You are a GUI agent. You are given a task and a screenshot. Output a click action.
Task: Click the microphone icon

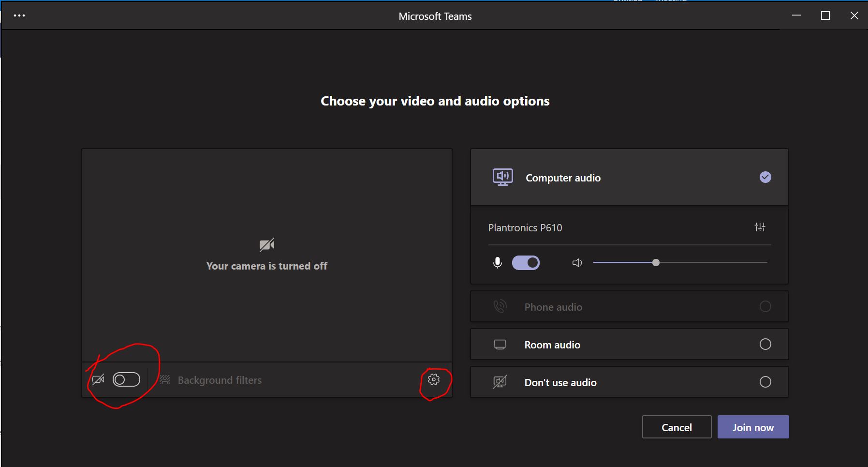[x=497, y=263]
